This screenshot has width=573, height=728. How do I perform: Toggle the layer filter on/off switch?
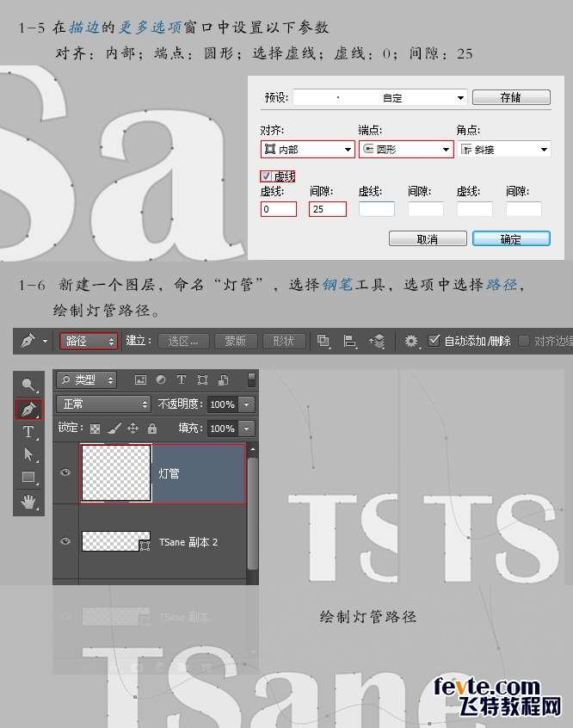pos(251,379)
